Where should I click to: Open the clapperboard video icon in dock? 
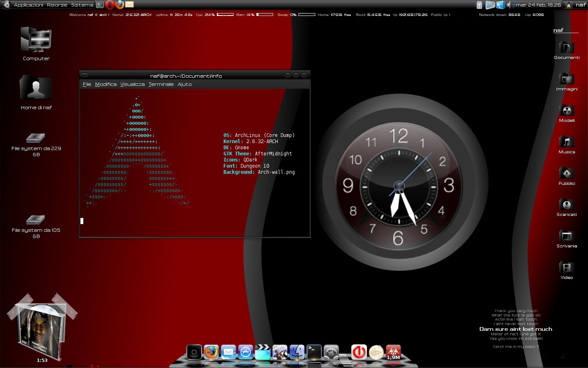(x=263, y=352)
